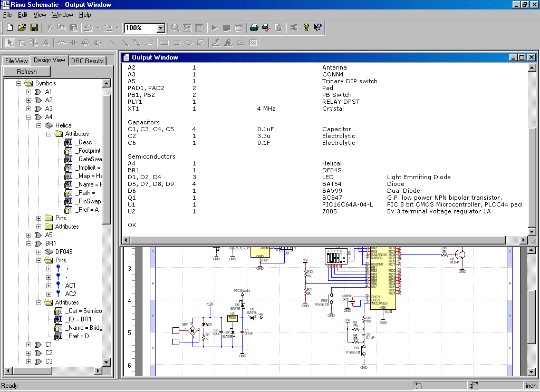Open an existing file
Image resolution: width=540 pixels, height=392 pixels.
coord(21,27)
